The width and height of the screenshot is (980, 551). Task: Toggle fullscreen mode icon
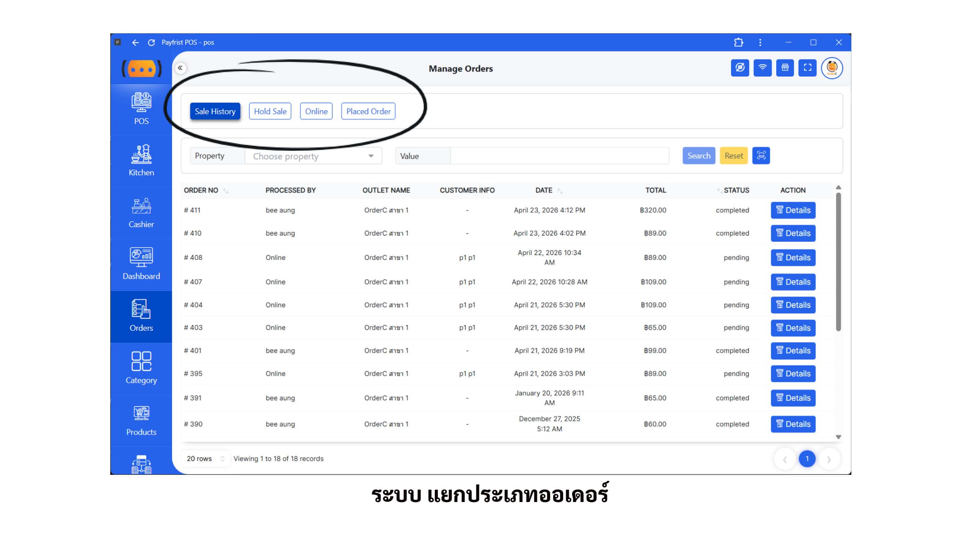tap(807, 68)
